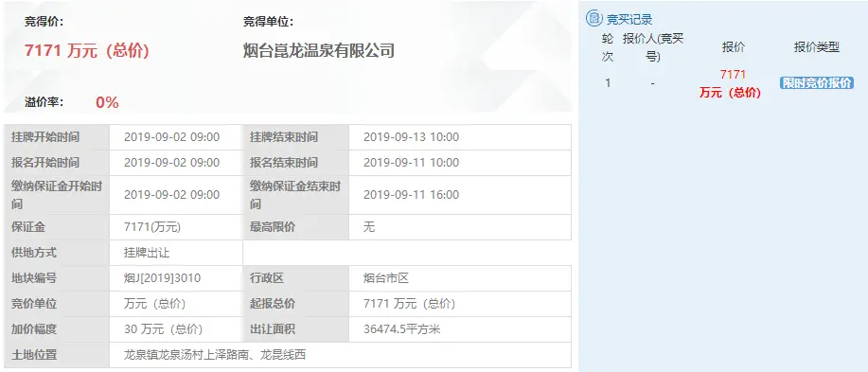Click the 报价 column header

coord(733,47)
